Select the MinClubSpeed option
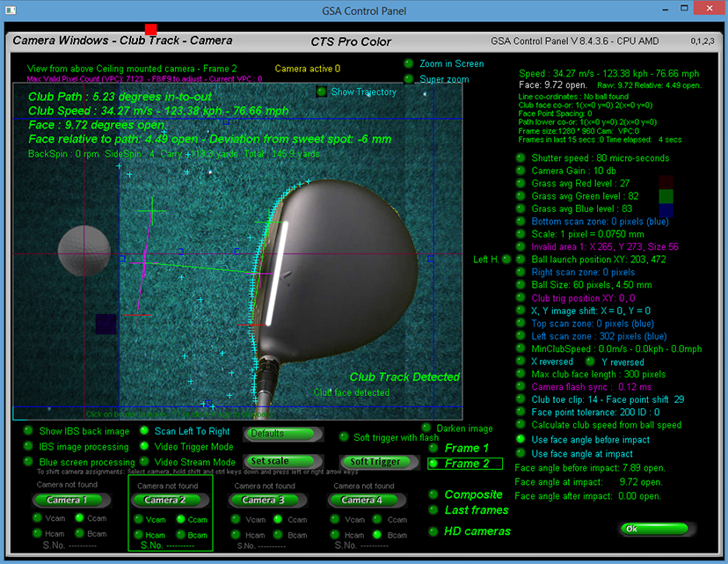The image size is (728, 564). click(521, 348)
